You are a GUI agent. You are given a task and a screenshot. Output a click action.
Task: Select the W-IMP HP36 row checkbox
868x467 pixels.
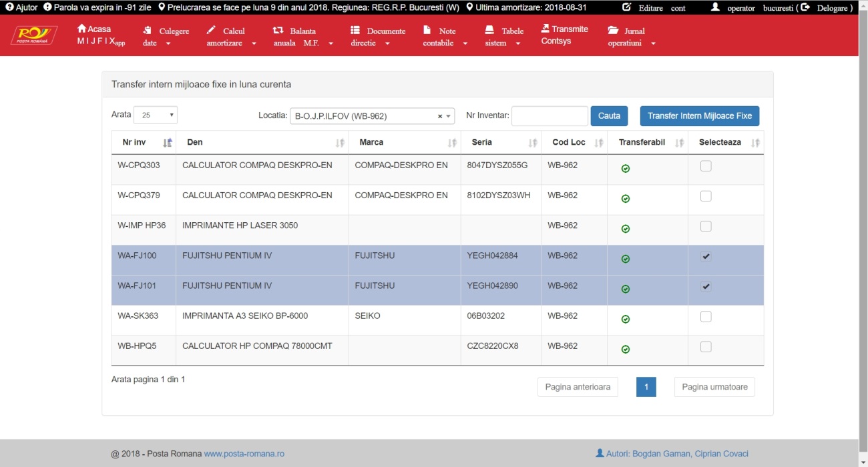click(x=706, y=226)
